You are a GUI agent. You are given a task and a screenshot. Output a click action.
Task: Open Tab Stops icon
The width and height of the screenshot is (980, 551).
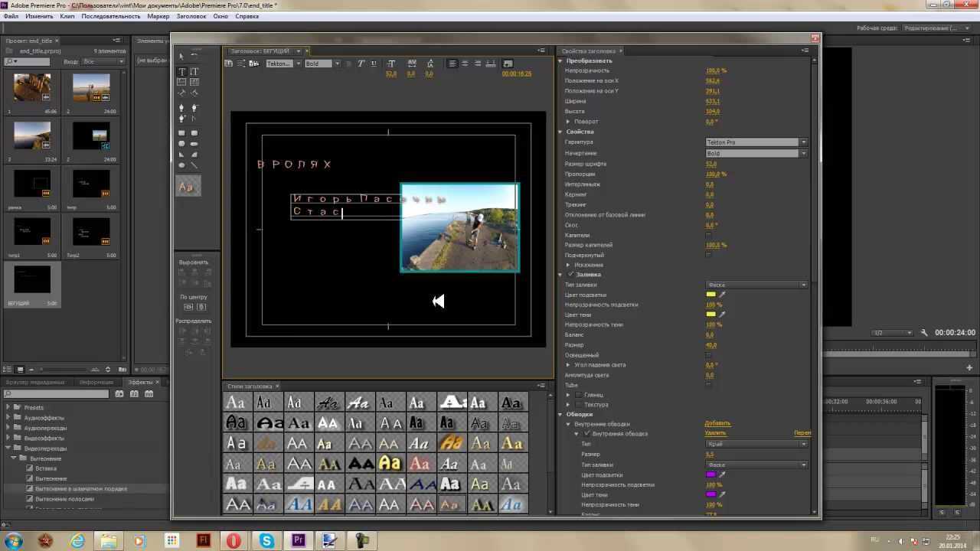click(491, 64)
